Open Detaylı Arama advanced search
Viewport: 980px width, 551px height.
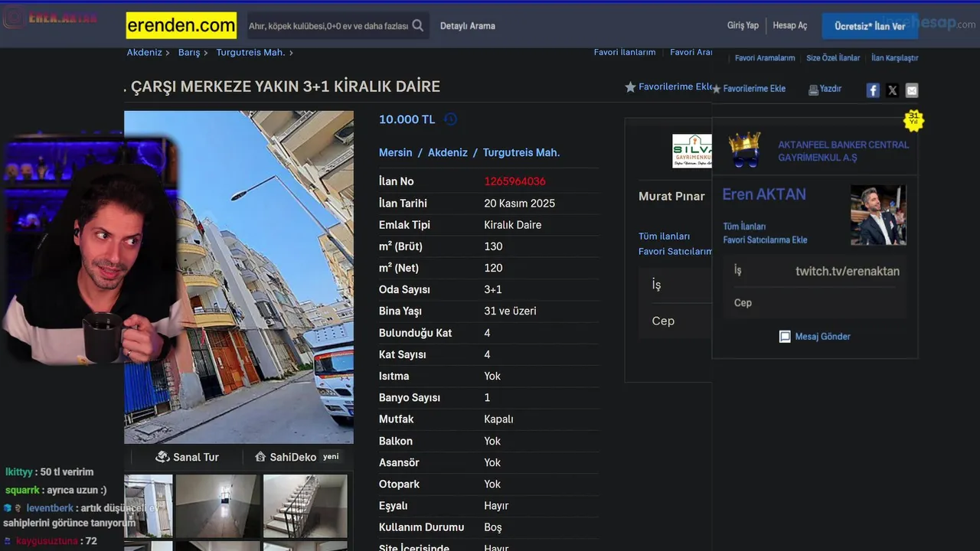[x=468, y=26]
